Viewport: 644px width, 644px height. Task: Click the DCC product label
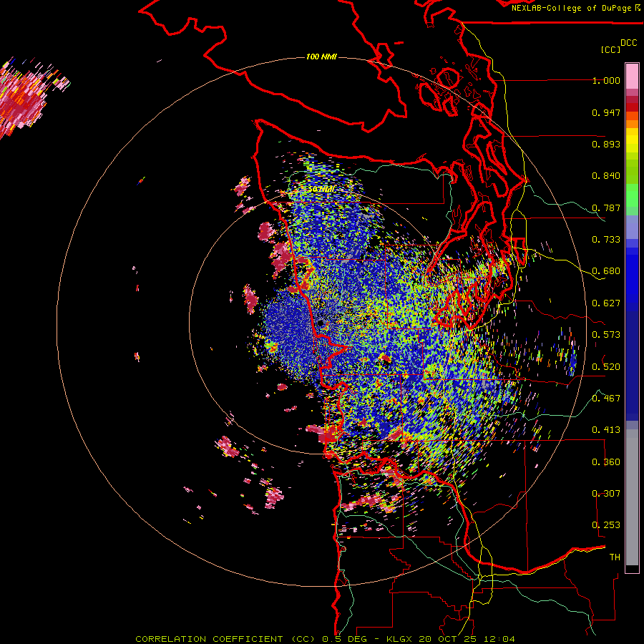[x=628, y=43]
